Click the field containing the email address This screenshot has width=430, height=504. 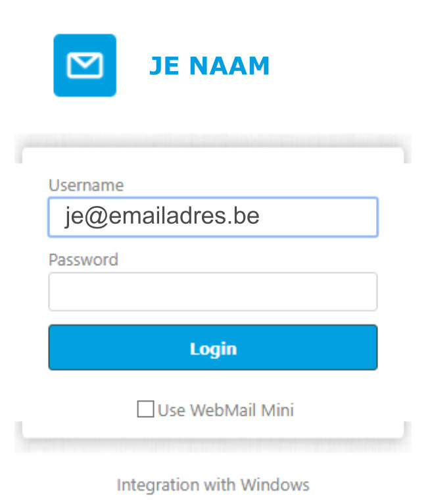point(213,217)
